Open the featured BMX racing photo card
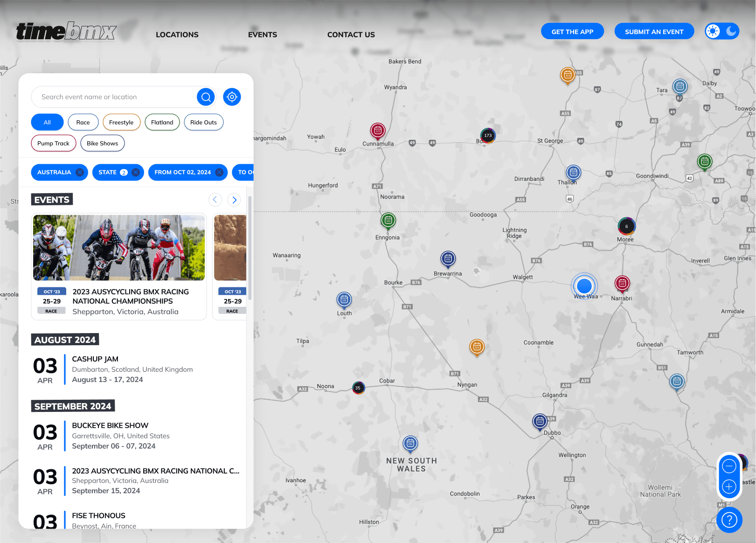The height and width of the screenshot is (543, 756). (119, 248)
